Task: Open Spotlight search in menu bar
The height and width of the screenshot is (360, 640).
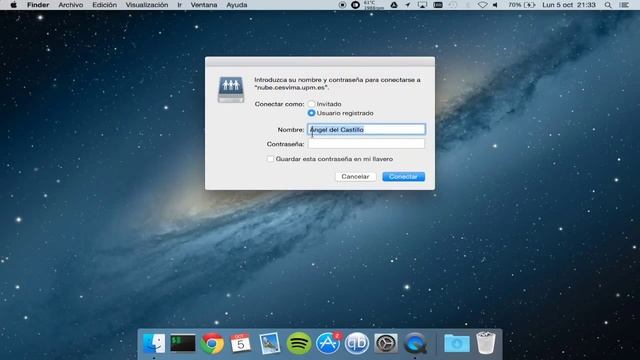Action: tap(608, 5)
